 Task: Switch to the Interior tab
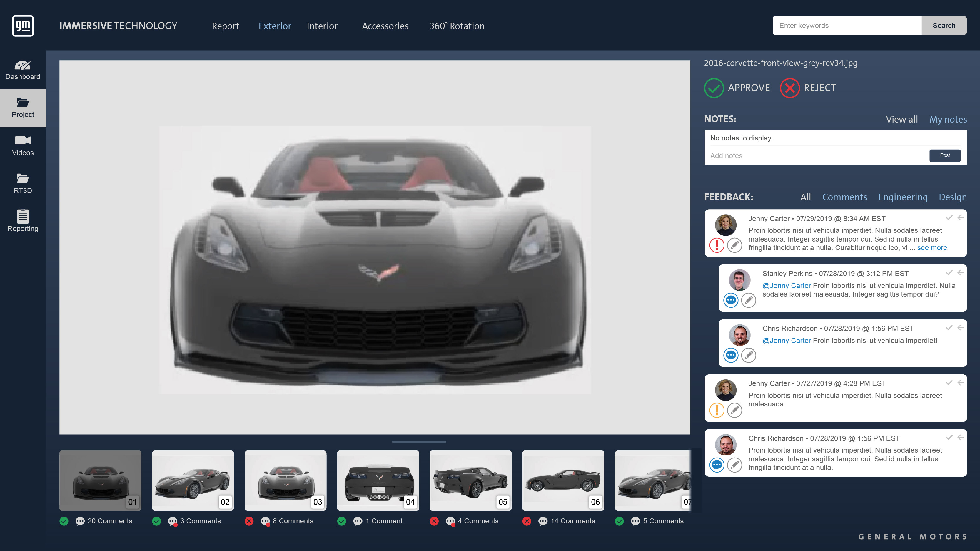pos(322,26)
